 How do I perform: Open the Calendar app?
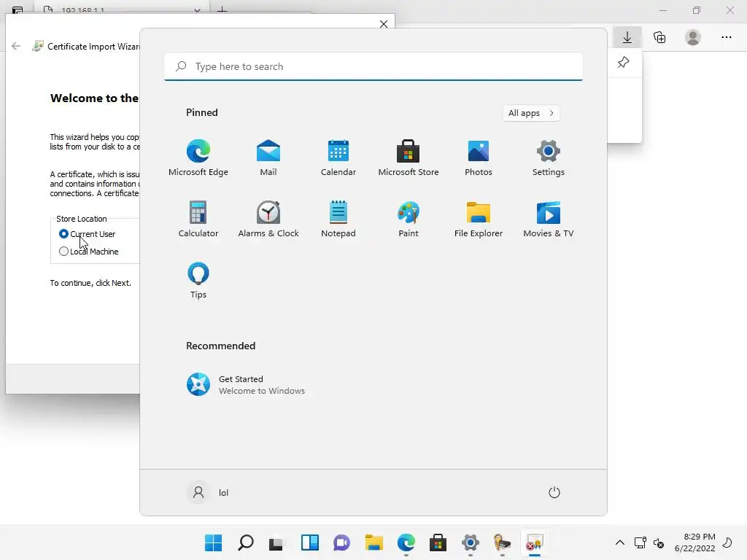(338, 157)
